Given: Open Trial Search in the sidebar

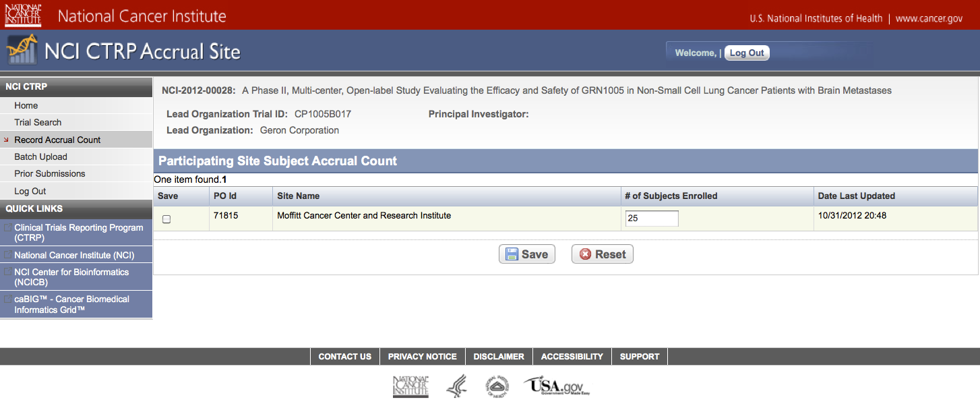Looking at the screenshot, I should coord(38,122).
